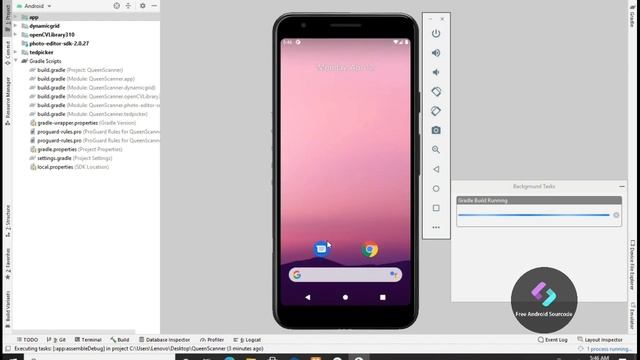The width and height of the screenshot is (640, 360).
Task: Open Resource Manager side tab
Action: tap(8, 101)
